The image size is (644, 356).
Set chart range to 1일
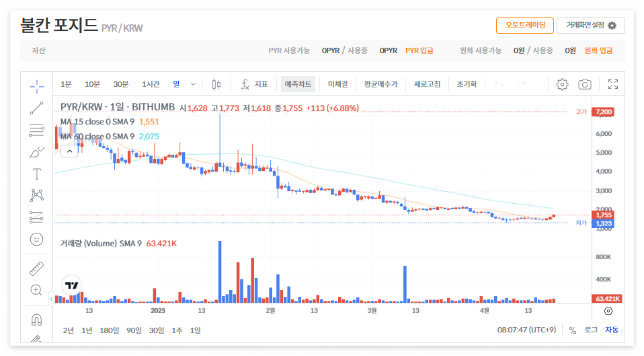pos(196,330)
